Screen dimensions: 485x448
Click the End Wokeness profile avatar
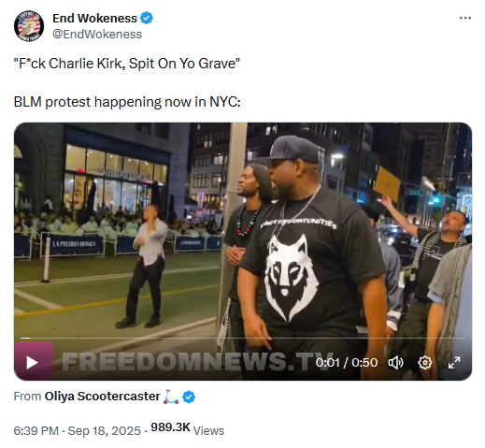[29, 26]
